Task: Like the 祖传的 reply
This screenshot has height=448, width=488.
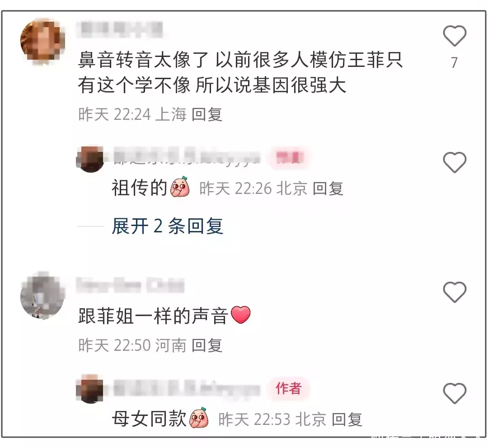Action: point(455,162)
